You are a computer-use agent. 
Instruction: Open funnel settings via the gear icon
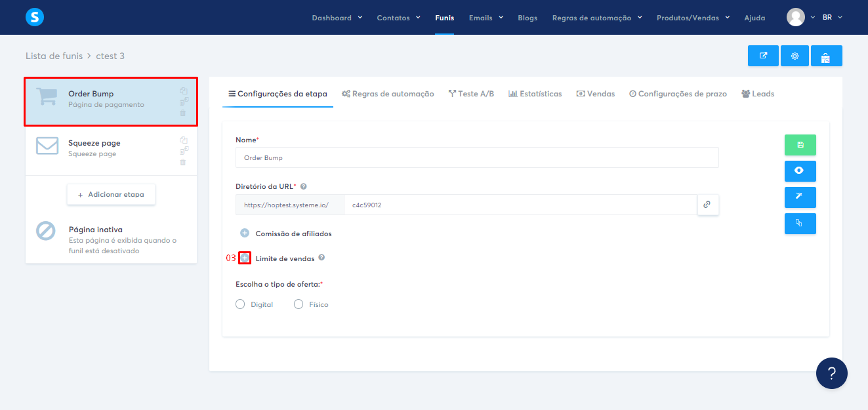tap(795, 56)
